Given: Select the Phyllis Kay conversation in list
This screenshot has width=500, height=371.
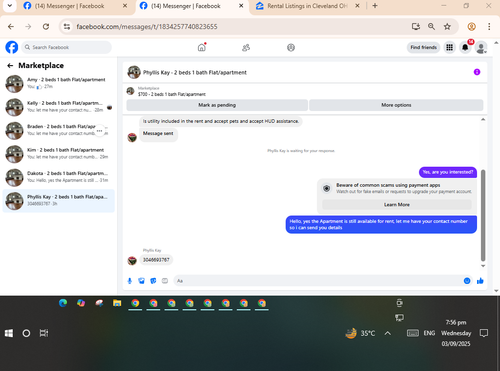Looking at the screenshot, I should pyautogui.click(x=58, y=201).
